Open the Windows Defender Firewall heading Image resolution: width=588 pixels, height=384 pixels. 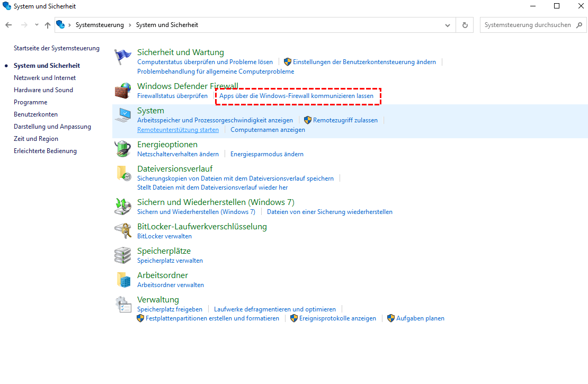[x=188, y=86]
